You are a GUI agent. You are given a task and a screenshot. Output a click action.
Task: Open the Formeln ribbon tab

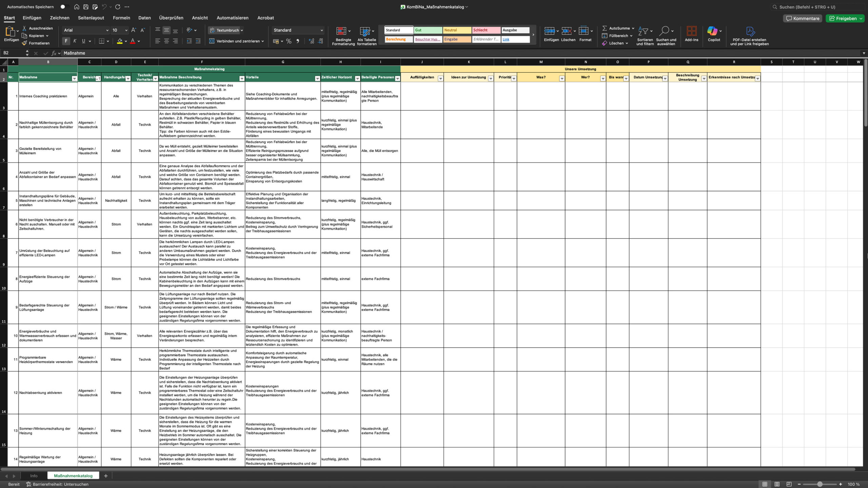121,18
